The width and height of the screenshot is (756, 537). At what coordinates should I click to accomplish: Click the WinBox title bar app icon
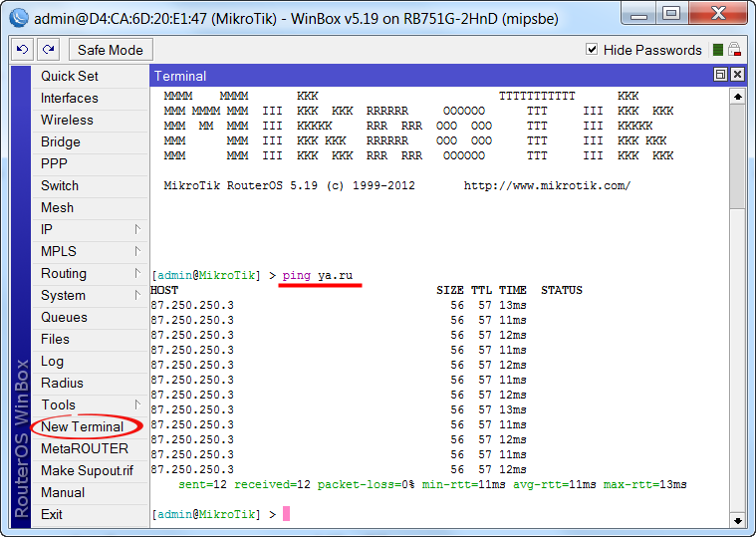point(17,18)
